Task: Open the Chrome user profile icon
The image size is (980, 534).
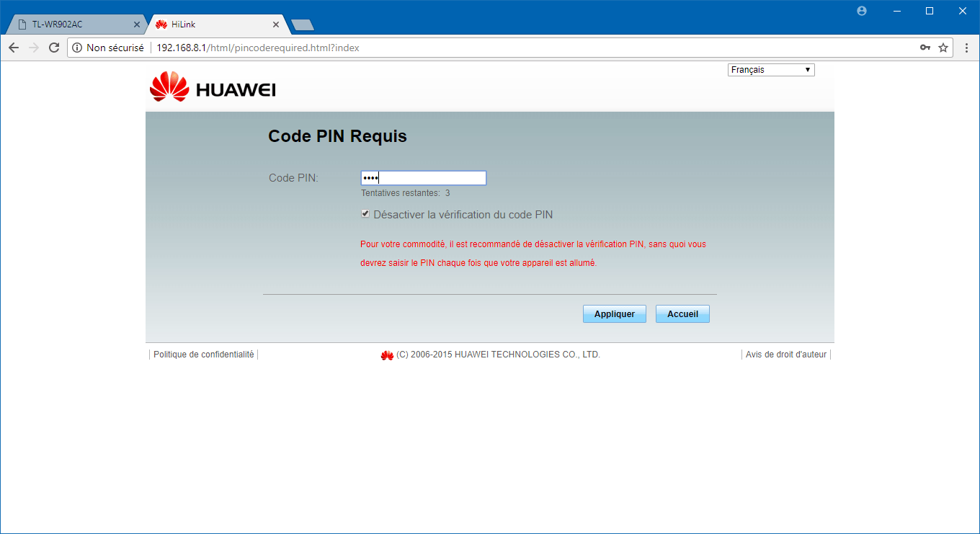Action: (x=862, y=11)
